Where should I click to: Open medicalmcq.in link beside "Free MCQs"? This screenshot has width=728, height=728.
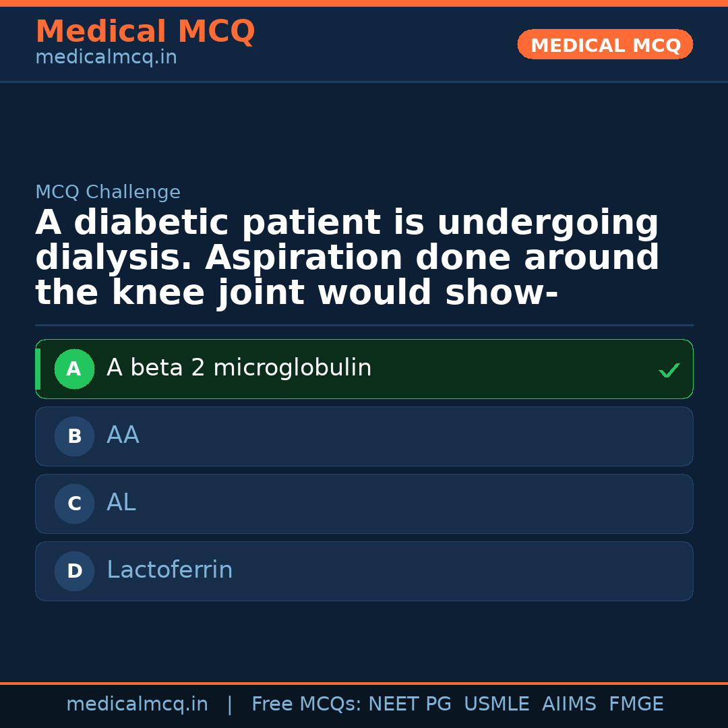[x=137, y=704]
